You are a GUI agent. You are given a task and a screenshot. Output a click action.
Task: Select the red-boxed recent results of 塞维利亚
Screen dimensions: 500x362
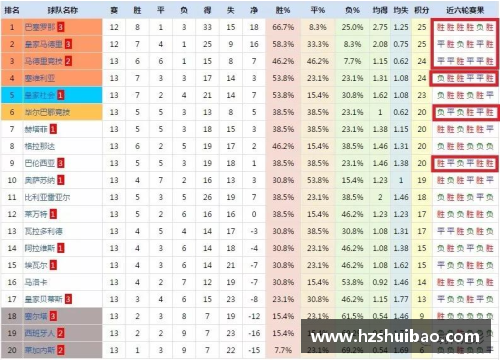pos(465,78)
